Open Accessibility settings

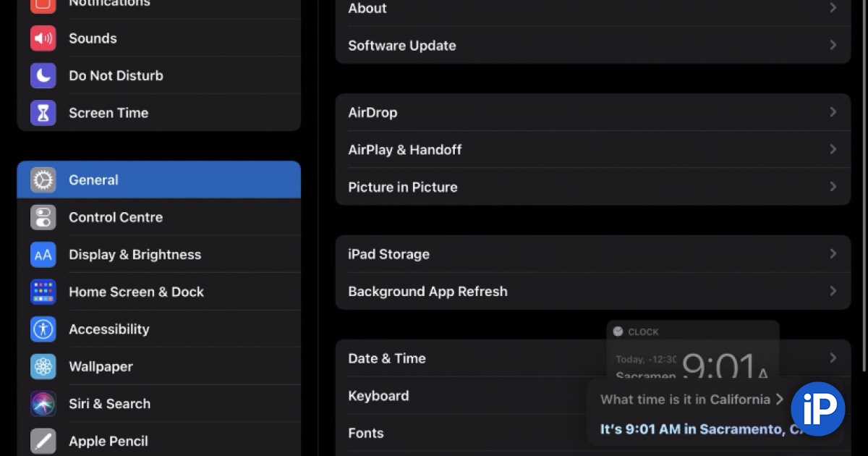[158, 329]
